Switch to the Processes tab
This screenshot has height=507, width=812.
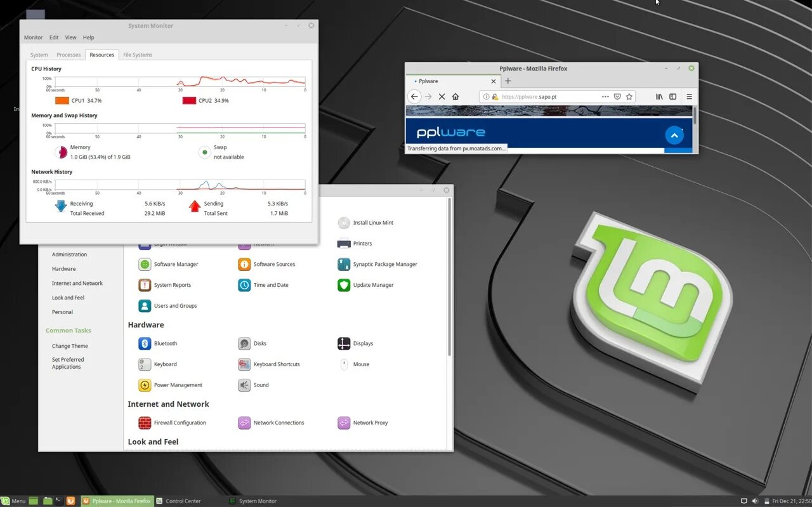pyautogui.click(x=69, y=55)
